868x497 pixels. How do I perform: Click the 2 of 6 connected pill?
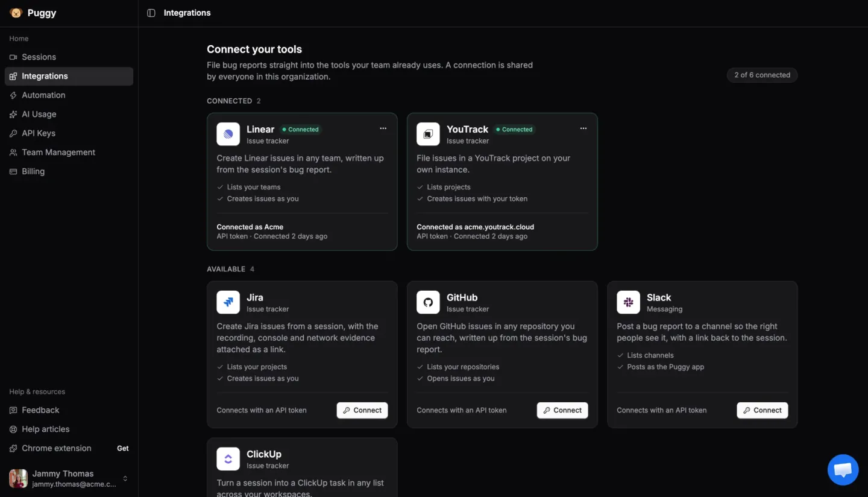[762, 75]
